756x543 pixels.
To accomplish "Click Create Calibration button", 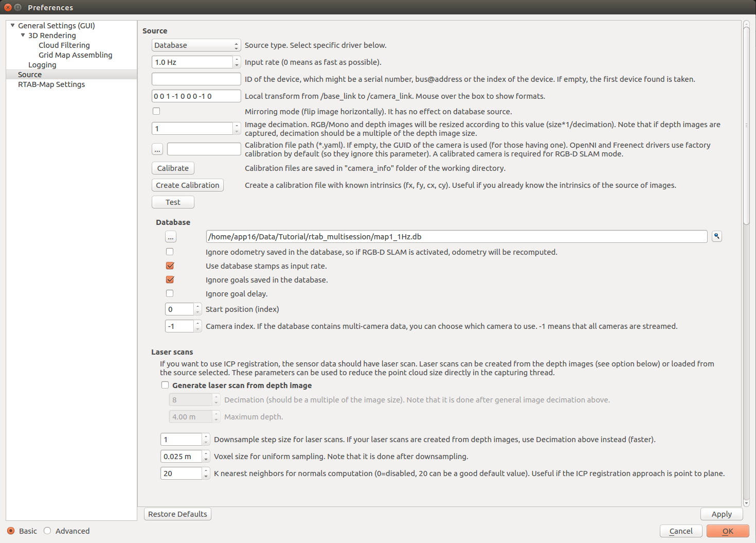I will [x=188, y=185].
